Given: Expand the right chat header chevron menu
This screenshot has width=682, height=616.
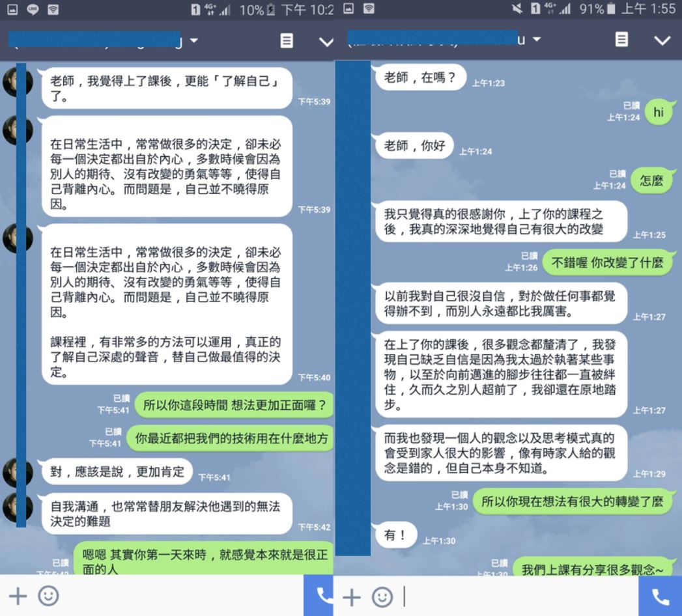Looking at the screenshot, I should (662, 40).
